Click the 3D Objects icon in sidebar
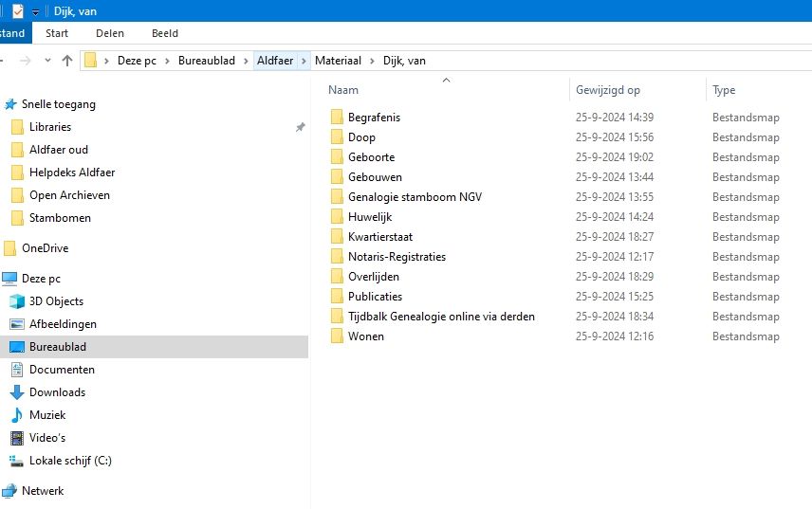812x509 pixels. tap(17, 301)
